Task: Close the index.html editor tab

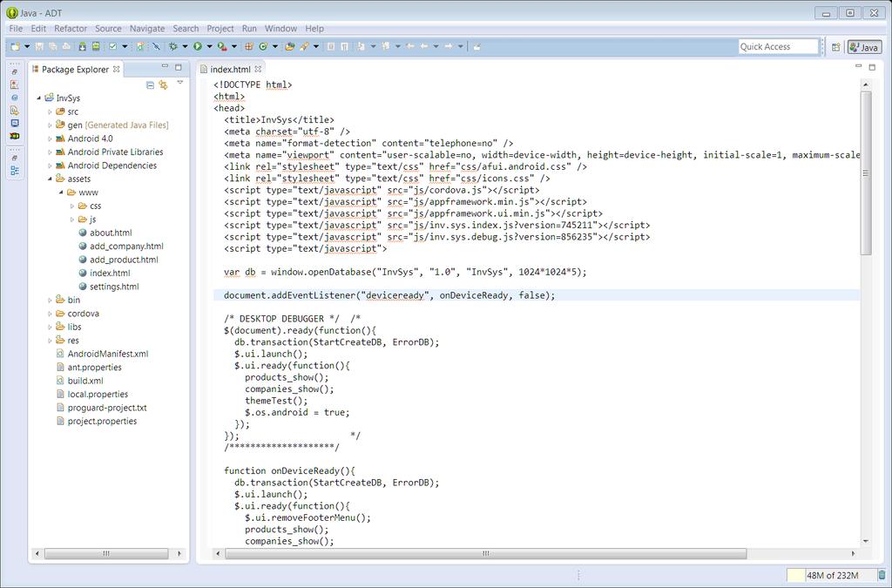Action: 258,69
